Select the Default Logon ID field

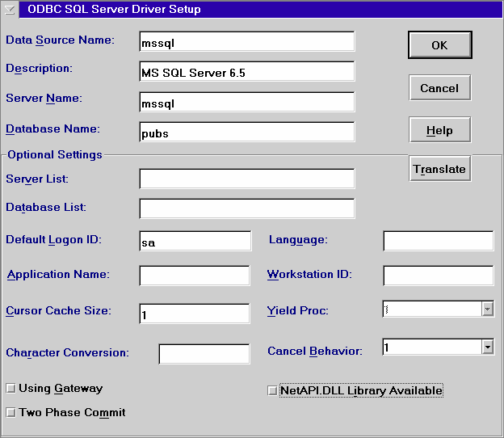[195, 241]
